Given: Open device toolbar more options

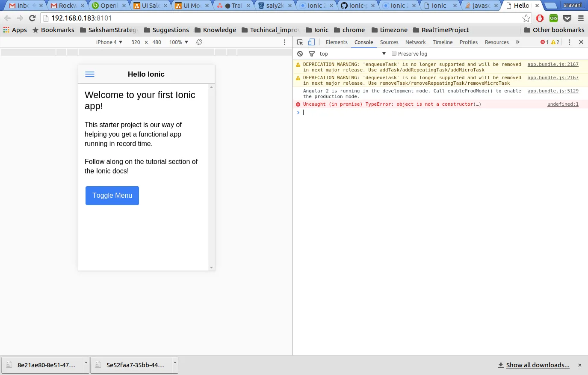Looking at the screenshot, I should pos(285,42).
